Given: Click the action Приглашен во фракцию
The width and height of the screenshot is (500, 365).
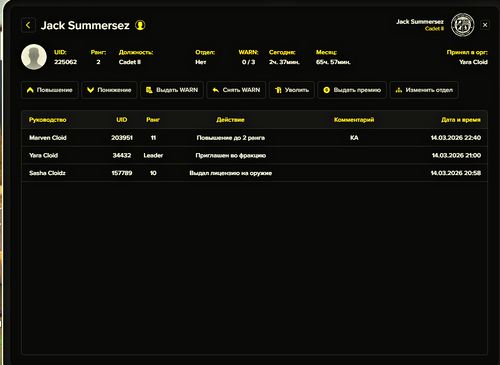Looking at the screenshot, I should click(x=231, y=155).
